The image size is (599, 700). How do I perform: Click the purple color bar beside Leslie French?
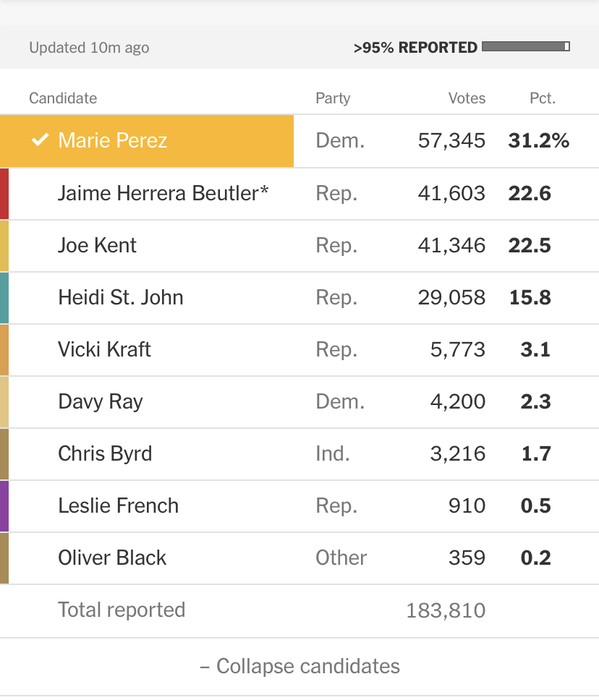4,506
